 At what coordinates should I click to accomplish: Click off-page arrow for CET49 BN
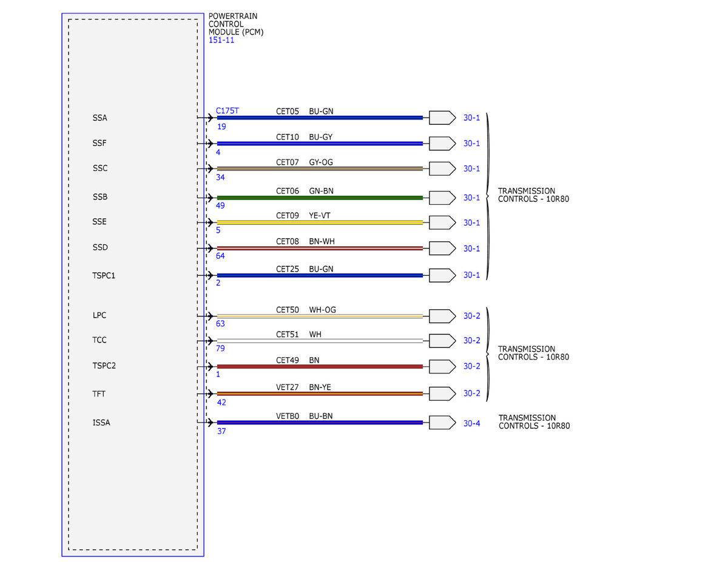[442, 366]
